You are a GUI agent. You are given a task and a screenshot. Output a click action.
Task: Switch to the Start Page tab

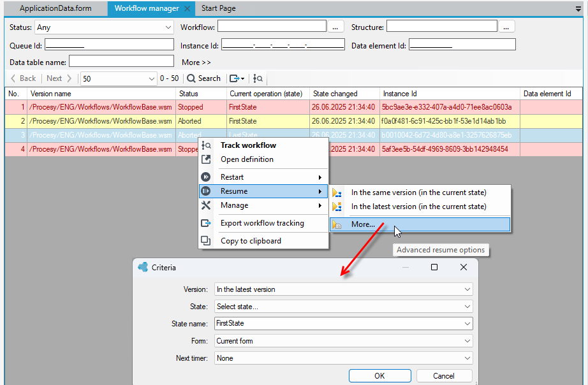click(219, 8)
